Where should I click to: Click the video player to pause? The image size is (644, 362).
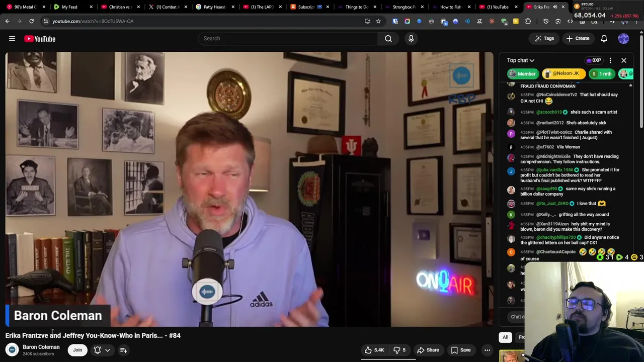click(x=250, y=189)
